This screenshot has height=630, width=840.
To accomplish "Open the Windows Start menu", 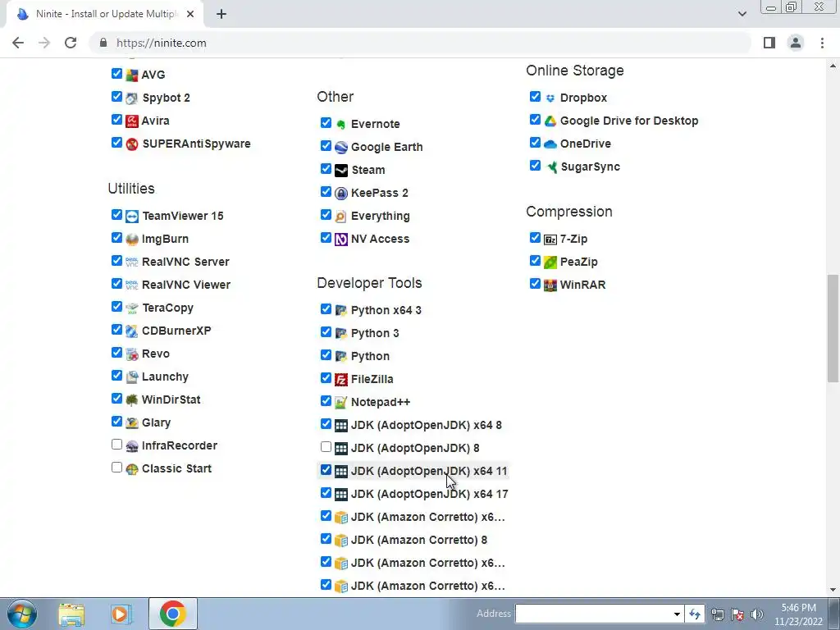I will 22,614.
